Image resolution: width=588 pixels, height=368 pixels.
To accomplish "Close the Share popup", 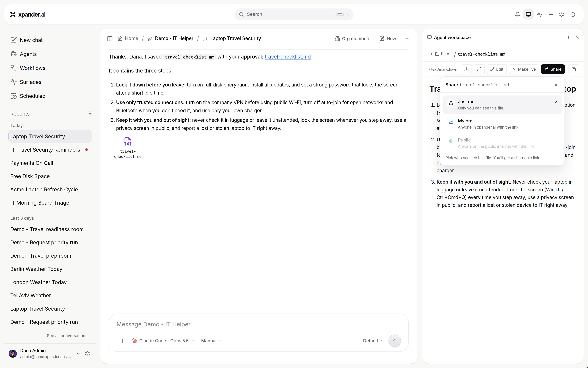I will pyautogui.click(x=556, y=85).
